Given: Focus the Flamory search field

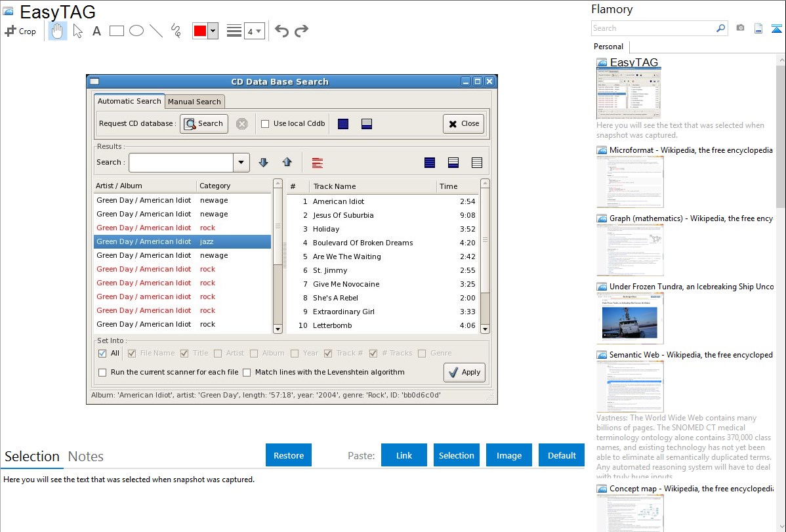Looking at the screenshot, I should click(653, 28).
